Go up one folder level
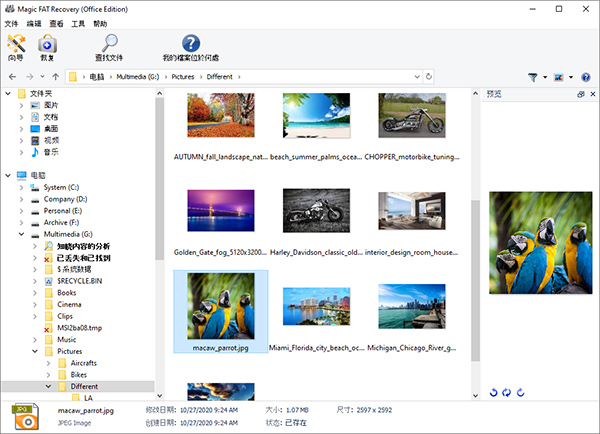 [55, 77]
